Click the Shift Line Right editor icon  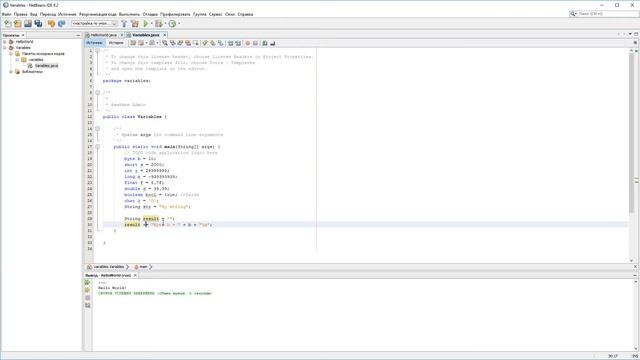(238, 43)
